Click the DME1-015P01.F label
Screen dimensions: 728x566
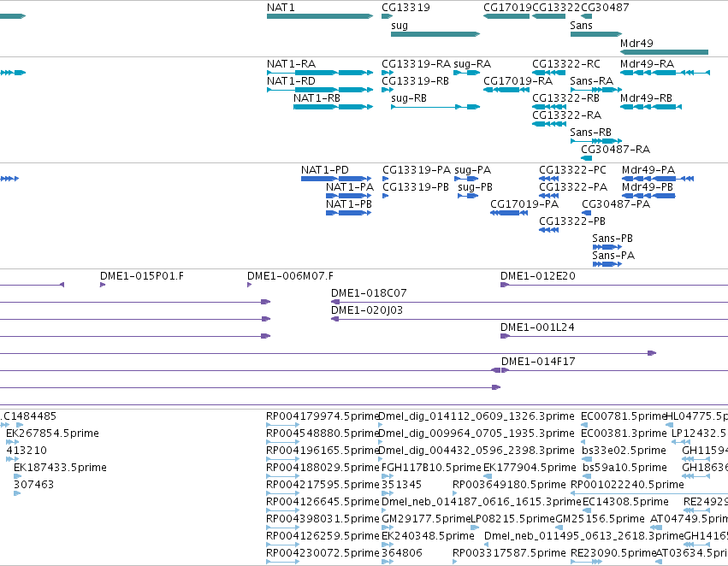142,276
